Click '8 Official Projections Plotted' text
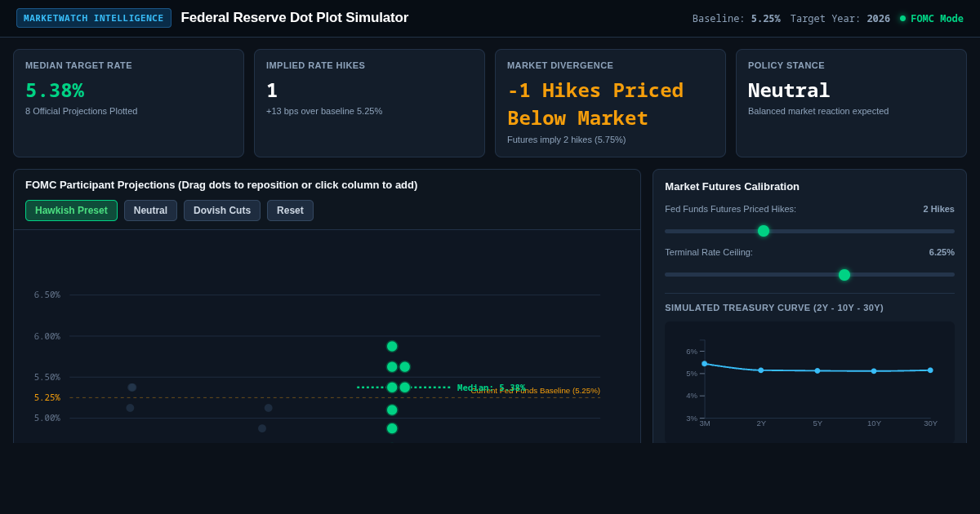Viewport: 980px width, 514px height. click(x=82, y=111)
